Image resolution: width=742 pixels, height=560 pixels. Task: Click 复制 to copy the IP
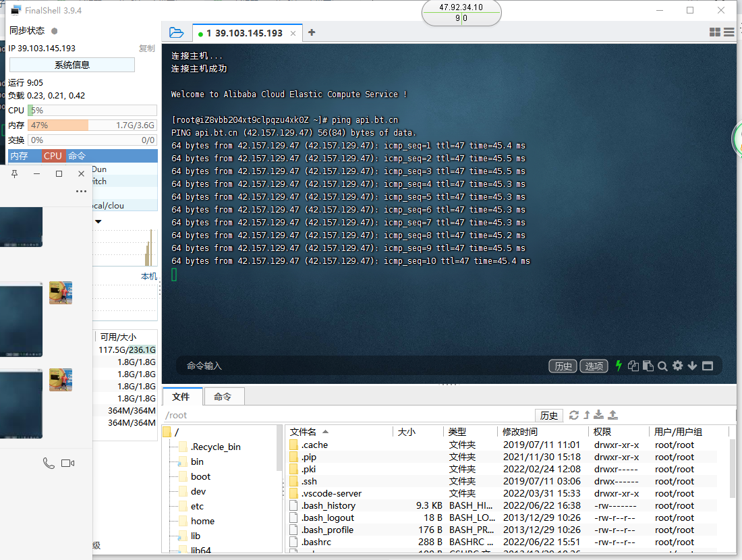(146, 49)
